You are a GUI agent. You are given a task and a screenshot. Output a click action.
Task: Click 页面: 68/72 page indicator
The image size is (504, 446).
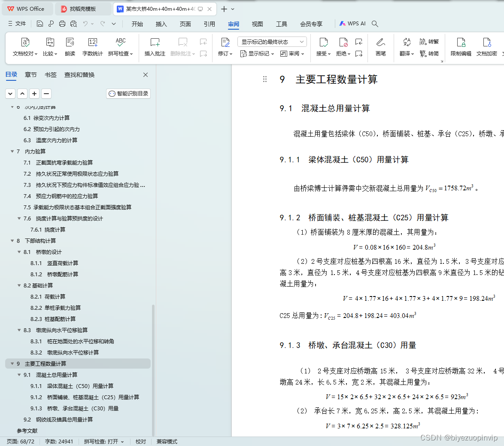[21, 442]
